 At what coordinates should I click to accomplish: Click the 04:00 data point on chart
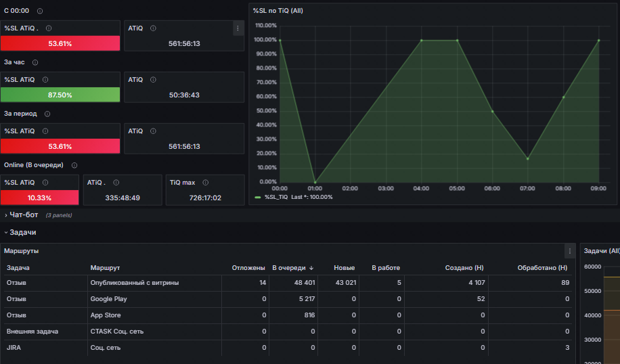click(422, 41)
